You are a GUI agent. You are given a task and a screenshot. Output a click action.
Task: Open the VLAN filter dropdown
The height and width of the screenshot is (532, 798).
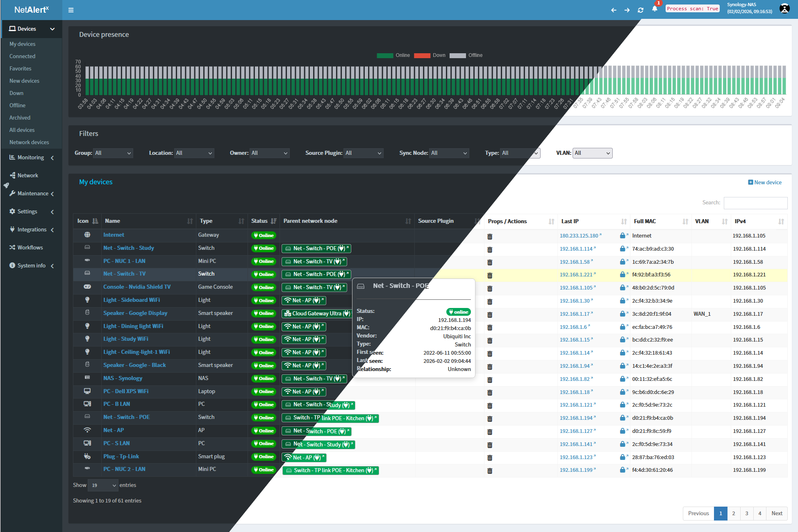[592, 153]
